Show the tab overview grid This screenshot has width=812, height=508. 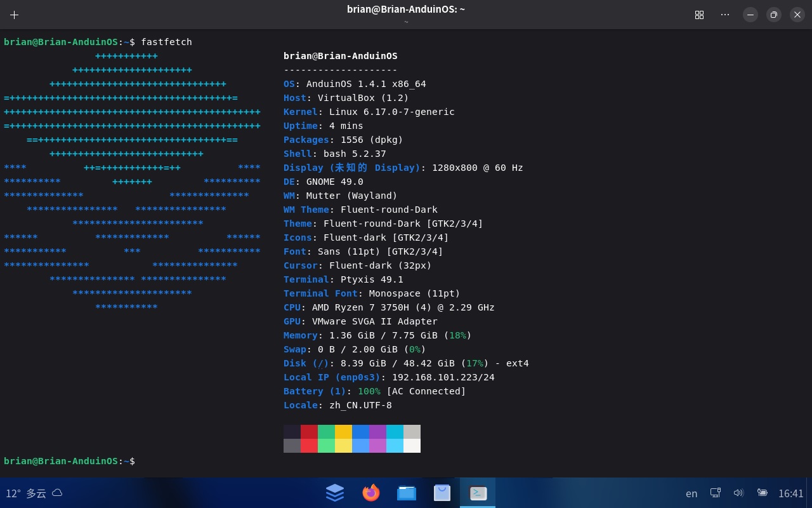699,15
